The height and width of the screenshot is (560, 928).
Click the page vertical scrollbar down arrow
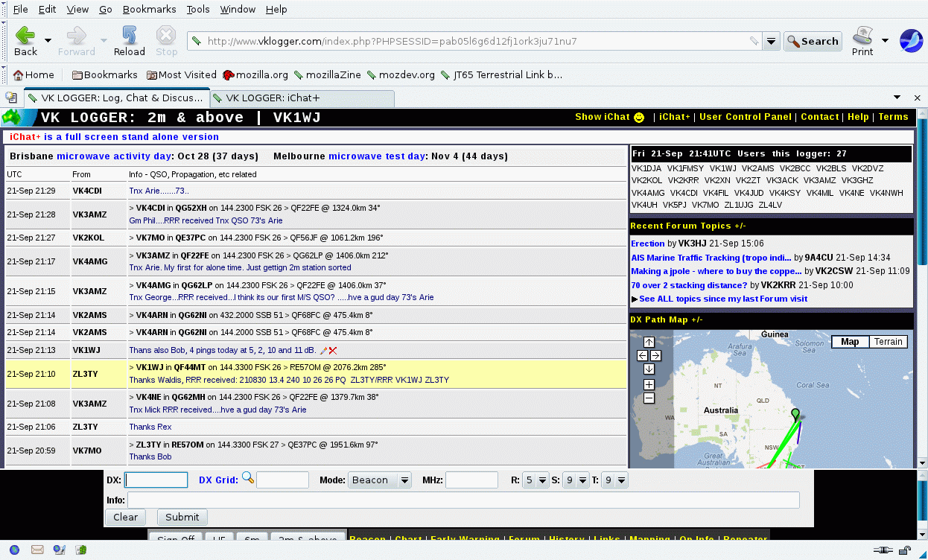[x=922, y=462]
